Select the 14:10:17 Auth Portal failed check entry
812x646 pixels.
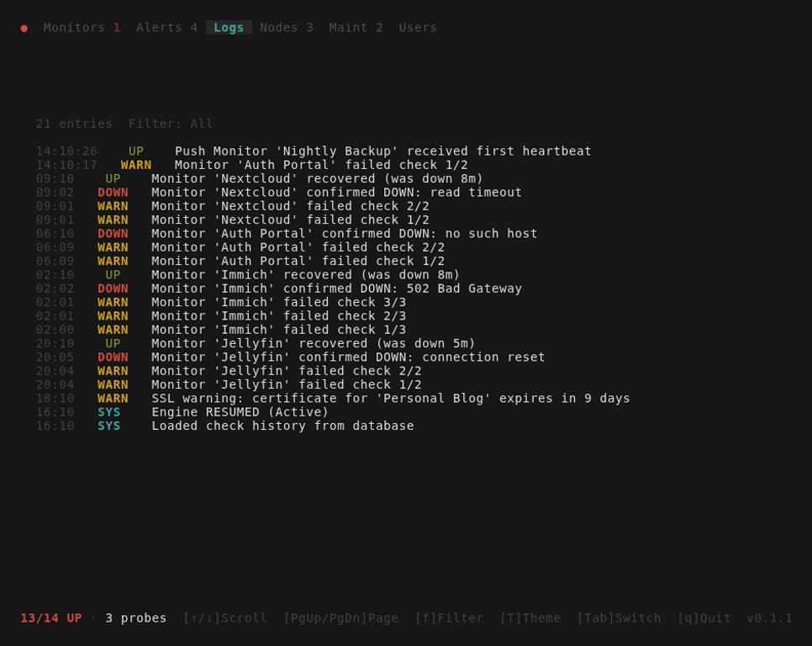coord(251,165)
